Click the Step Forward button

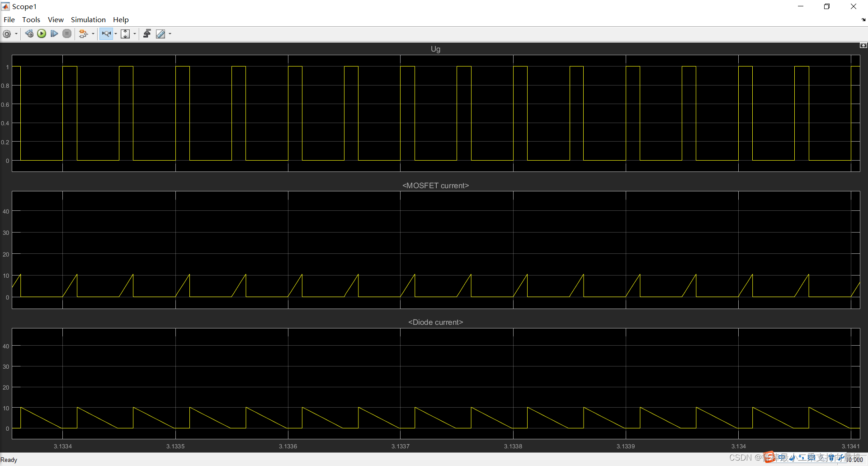54,34
